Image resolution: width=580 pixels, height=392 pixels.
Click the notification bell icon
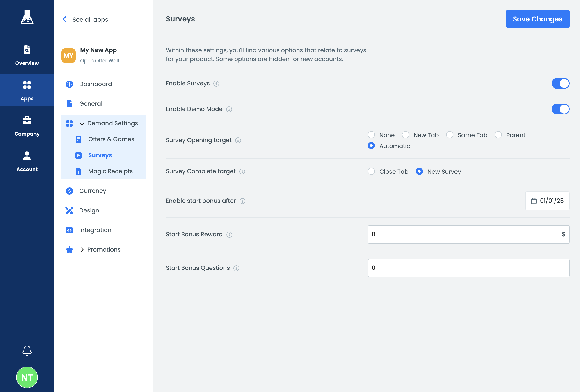(27, 350)
